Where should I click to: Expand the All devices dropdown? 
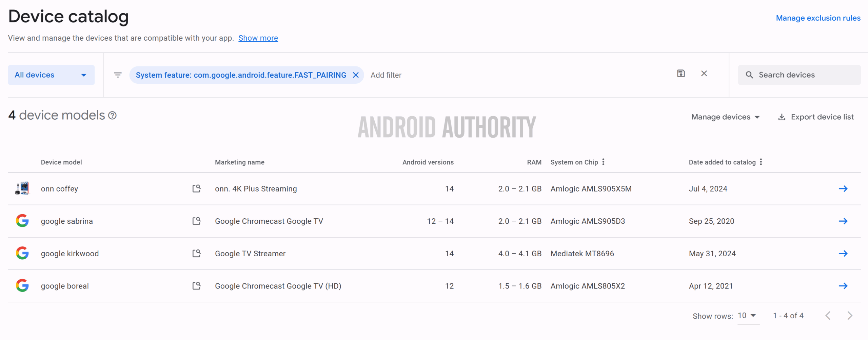(x=51, y=75)
